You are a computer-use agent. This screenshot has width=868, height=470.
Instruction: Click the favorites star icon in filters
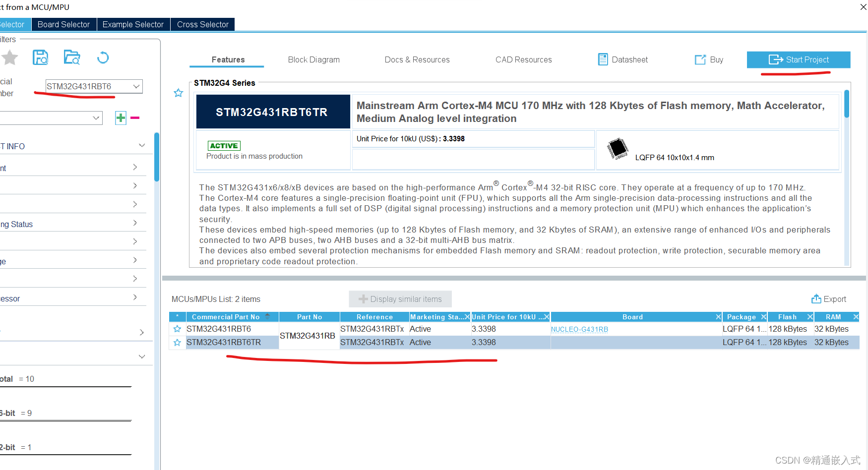[10, 58]
